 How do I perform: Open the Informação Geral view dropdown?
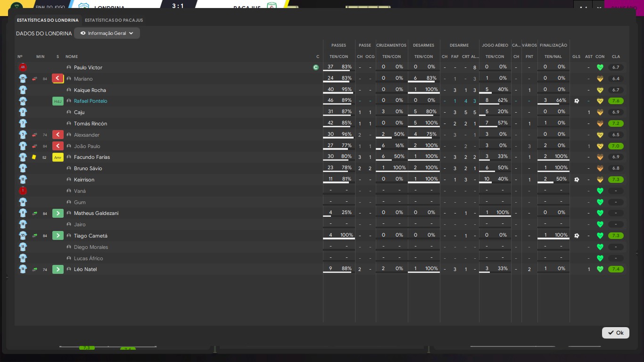[107, 33]
